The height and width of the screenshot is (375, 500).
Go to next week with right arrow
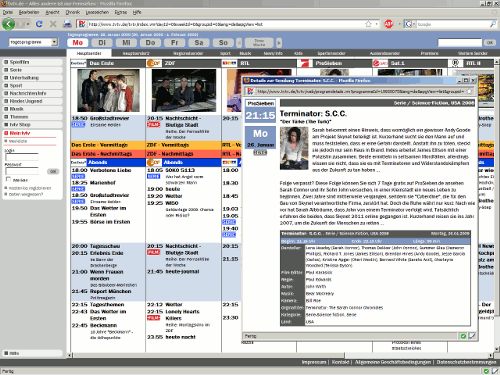point(279,43)
